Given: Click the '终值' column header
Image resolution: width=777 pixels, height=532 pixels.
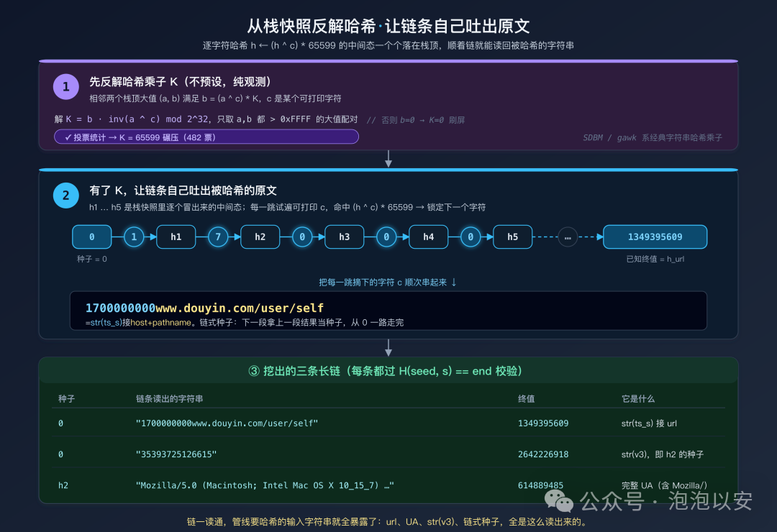Looking at the screenshot, I should [x=526, y=399].
